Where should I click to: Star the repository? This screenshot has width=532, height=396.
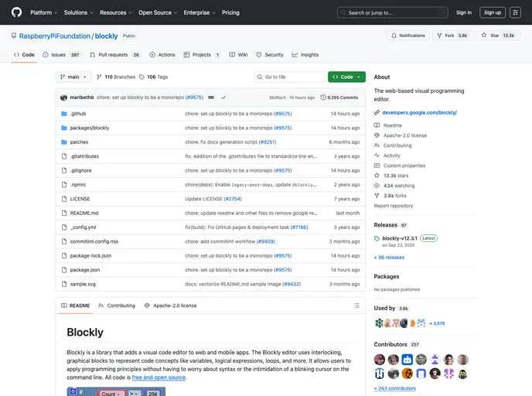499,36
